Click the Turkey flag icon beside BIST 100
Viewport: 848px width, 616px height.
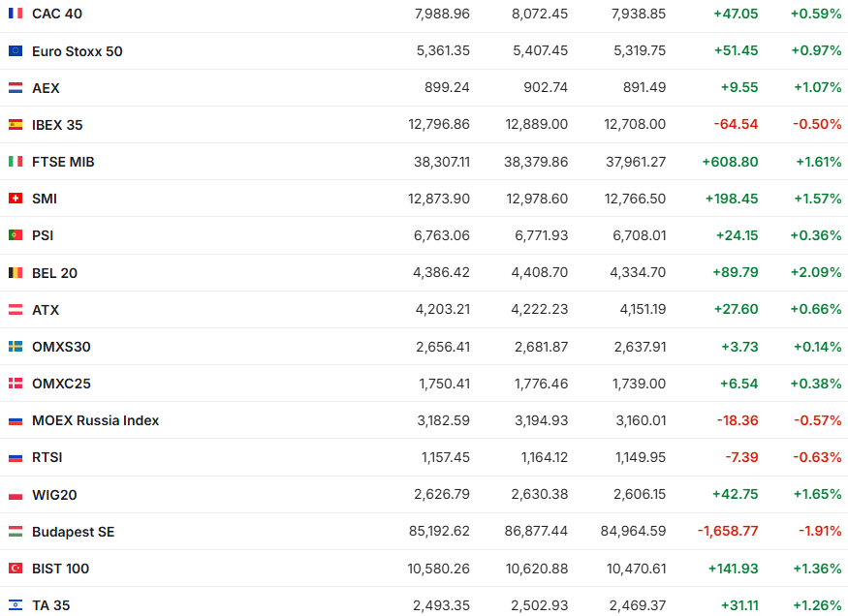[x=16, y=569]
